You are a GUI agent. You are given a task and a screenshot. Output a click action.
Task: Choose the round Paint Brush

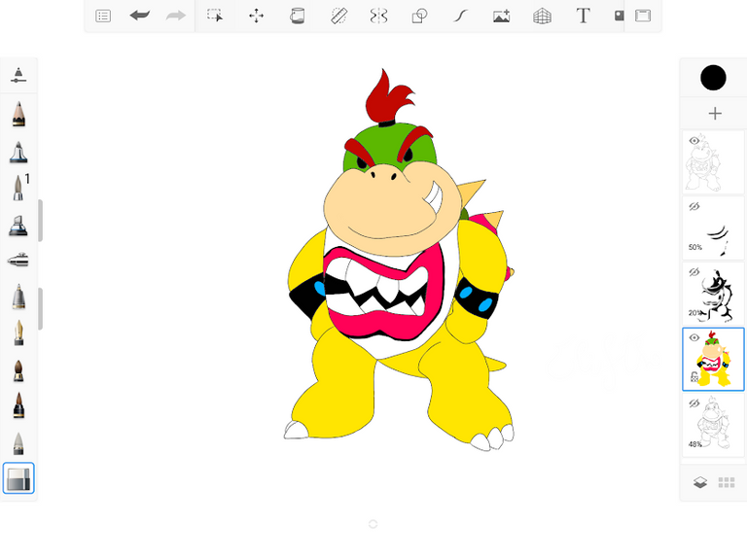18,370
